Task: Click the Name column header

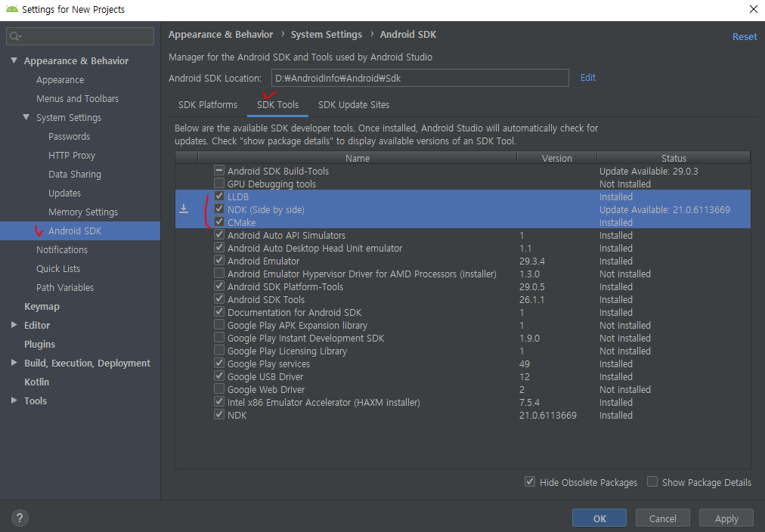Action: [358, 158]
